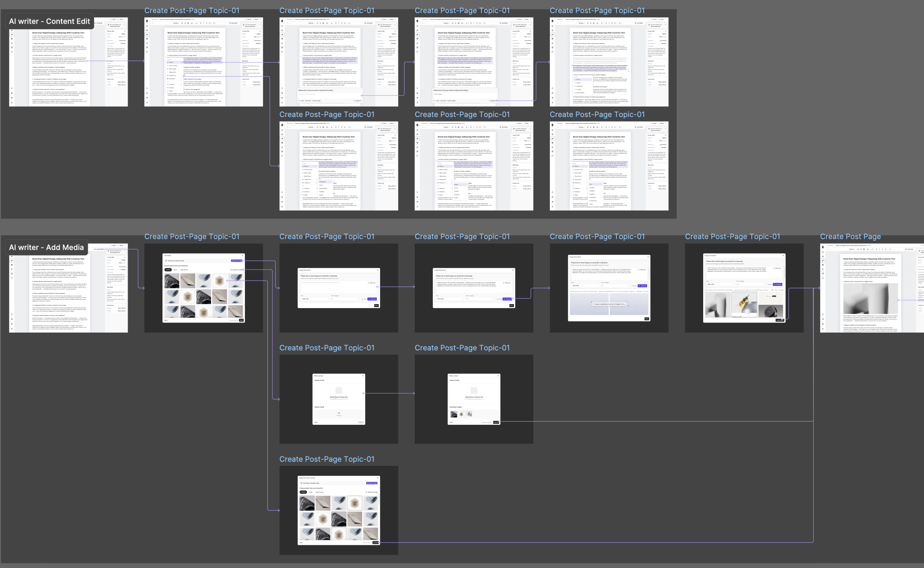Close the Media upload dialog with uploaded images
924x568 pixels.
tap(498, 376)
